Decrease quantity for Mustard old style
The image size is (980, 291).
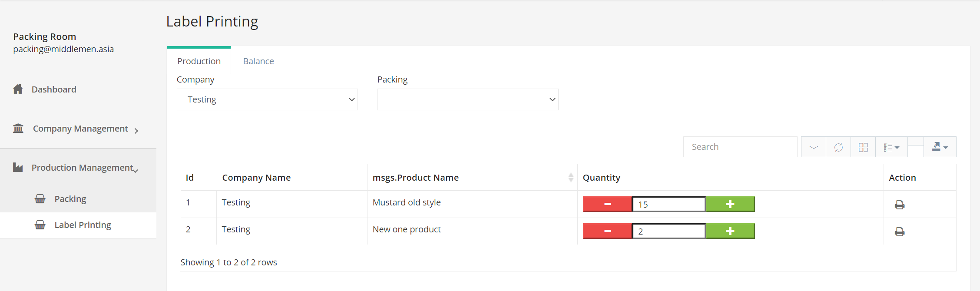point(607,204)
